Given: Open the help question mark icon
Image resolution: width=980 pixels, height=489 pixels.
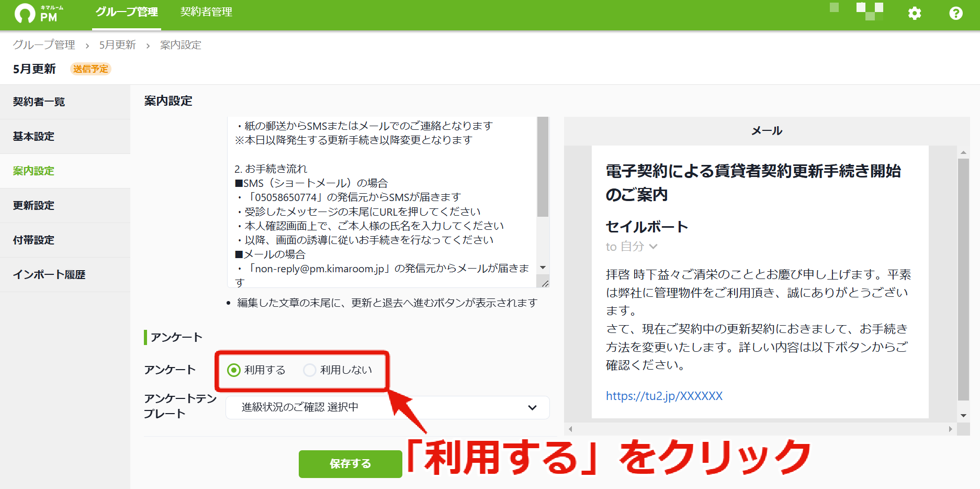Looking at the screenshot, I should pyautogui.click(x=956, y=13).
